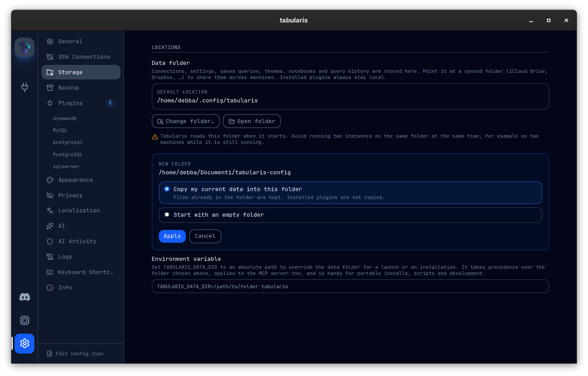Open the AI Activity section
Image resolution: width=588 pixels, height=376 pixels.
point(81,241)
